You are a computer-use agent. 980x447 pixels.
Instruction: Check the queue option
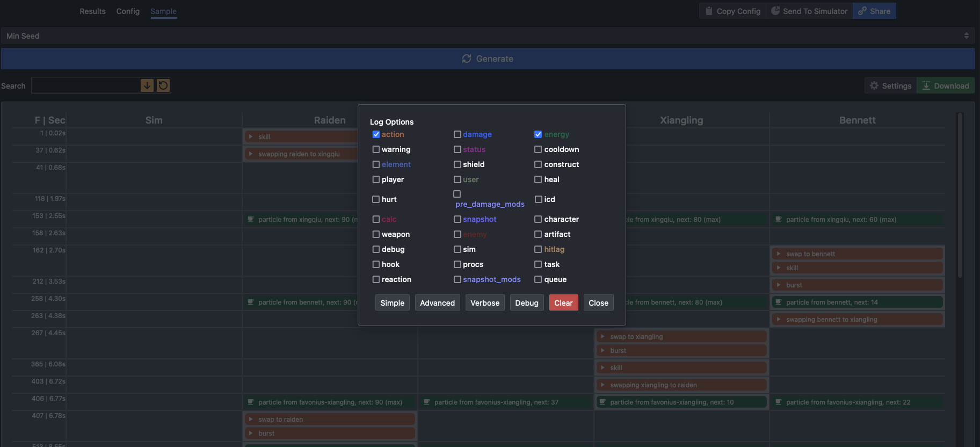[538, 279]
